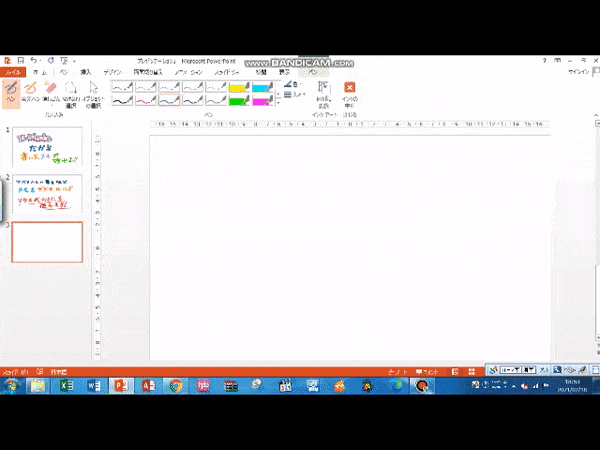
Task: Pick the magenta highlighter pen style
Action: (262, 100)
